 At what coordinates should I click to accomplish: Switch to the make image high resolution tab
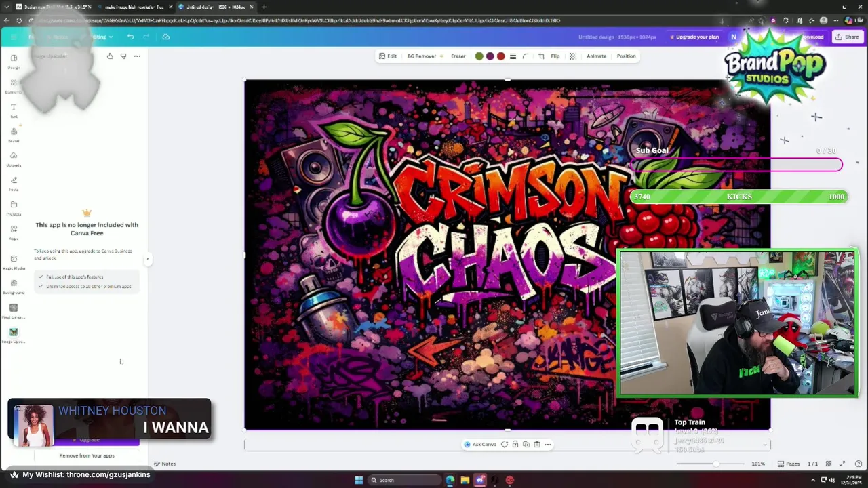133,7
